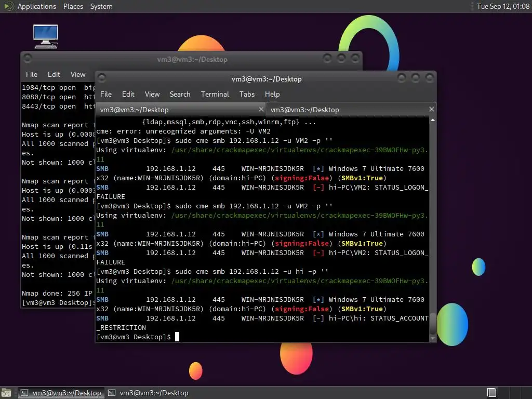Click background terminal title bar text
532x399 pixels.
click(x=192, y=59)
